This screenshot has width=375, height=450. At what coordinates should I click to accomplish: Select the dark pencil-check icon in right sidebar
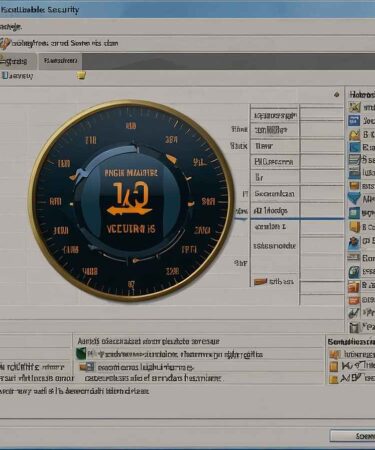(x=353, y=313)
